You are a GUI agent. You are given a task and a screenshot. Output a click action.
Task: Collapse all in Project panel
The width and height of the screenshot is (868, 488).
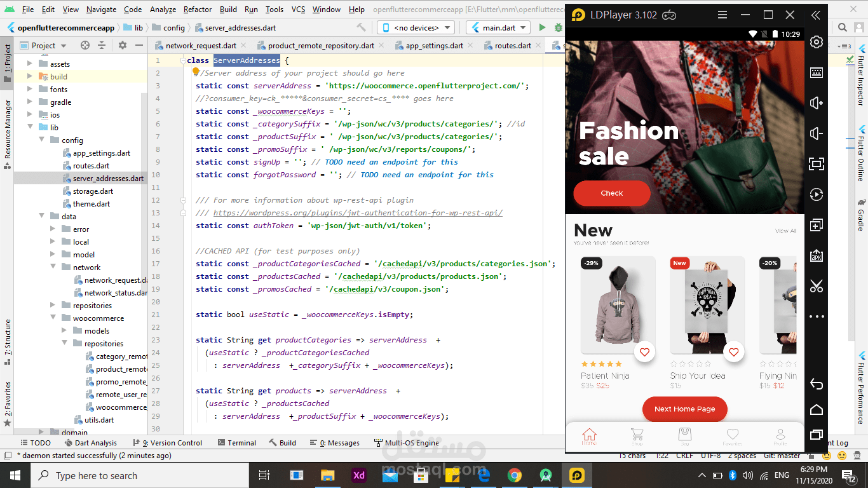point(102,45)
